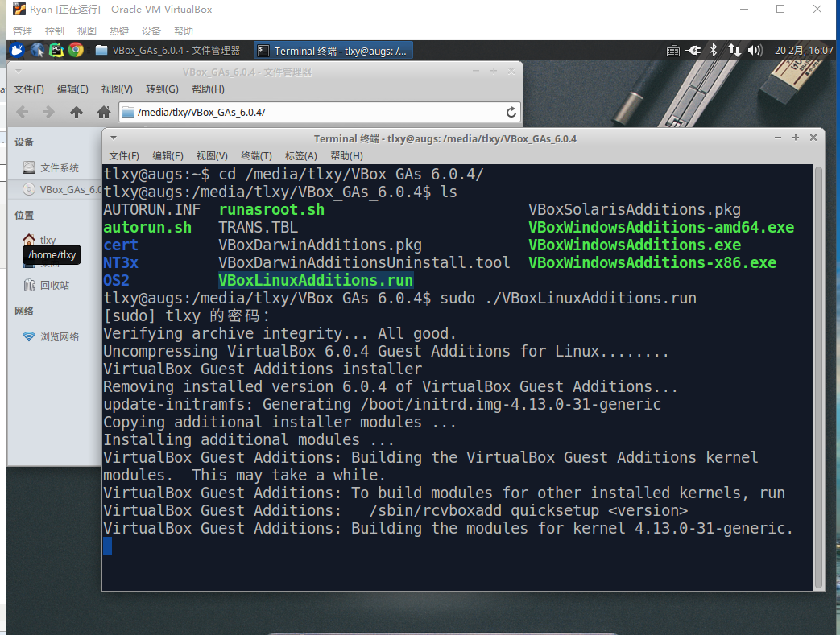Open VirtualBox 帮助 menu
Screen dimensions: 840x635
point(183,31)
